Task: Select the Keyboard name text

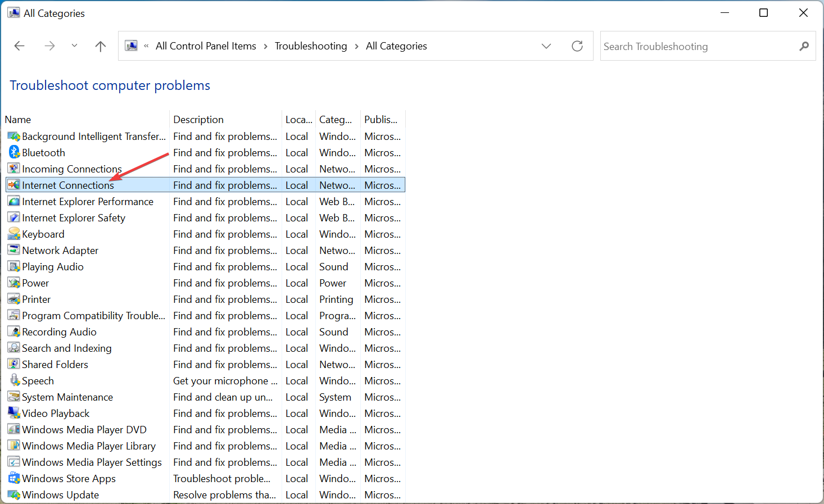Action: tap(43, 234)
